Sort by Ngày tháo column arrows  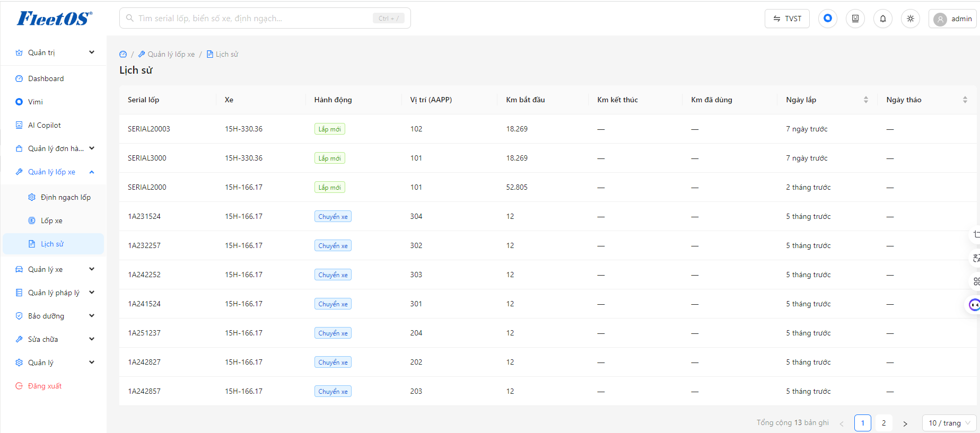click(965, 100)
